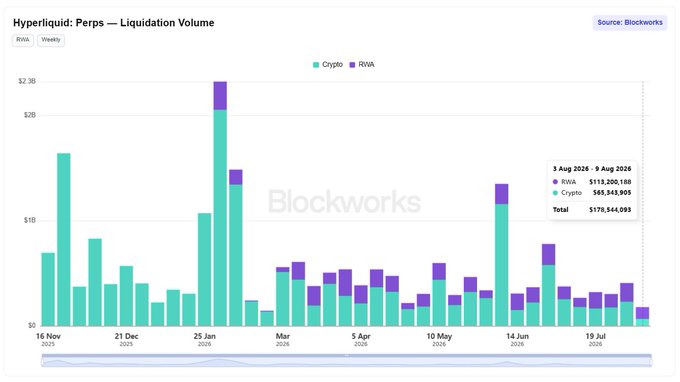Click the $2.3B y-axis label
Screen dimensions: 680x382
point(27,81)
